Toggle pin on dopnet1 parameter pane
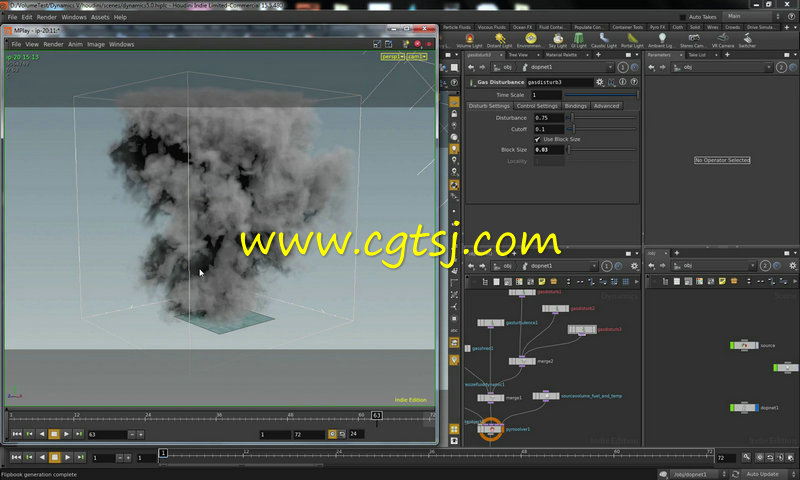 (634, 67)
